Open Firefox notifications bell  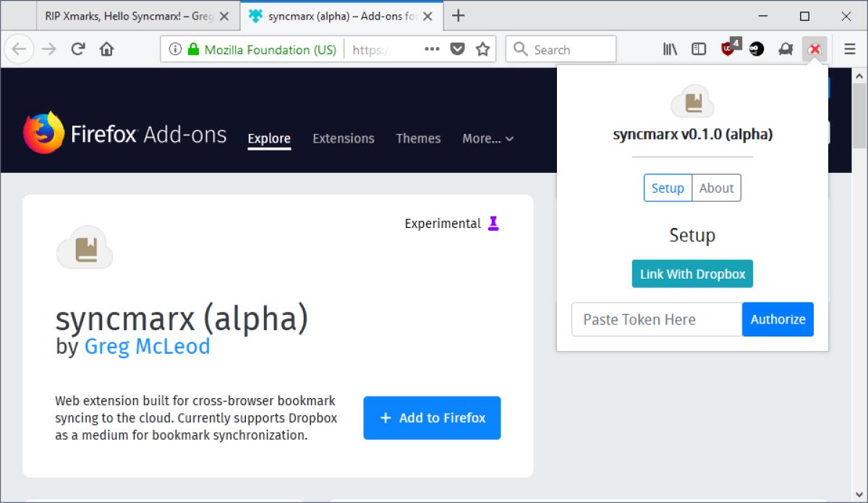tap(786, 49)
